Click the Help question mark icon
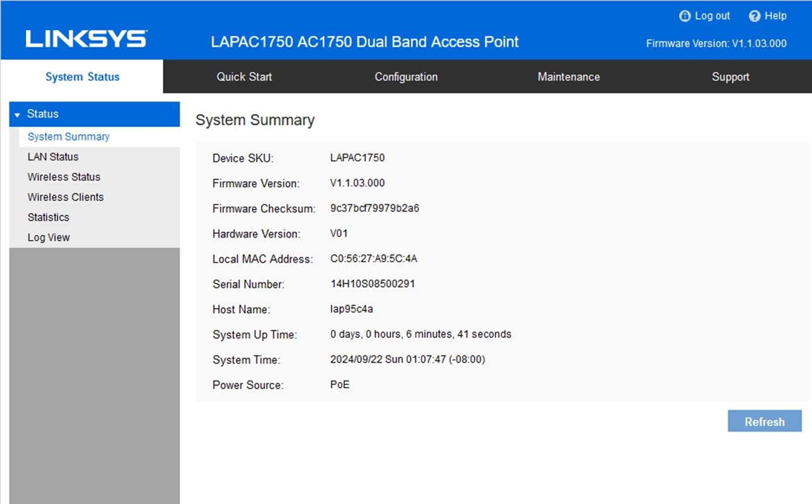Screen dimensions: 812x504 point(755,16)
